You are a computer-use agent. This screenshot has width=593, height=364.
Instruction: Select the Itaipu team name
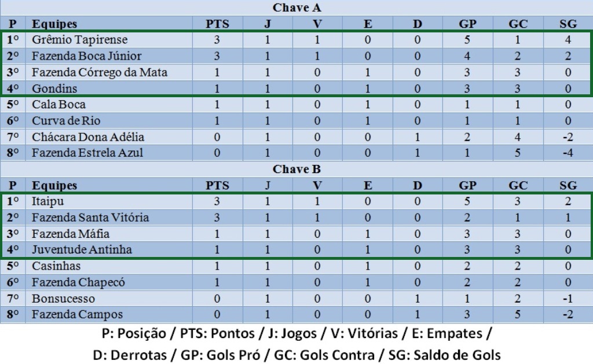coord(48,201)
